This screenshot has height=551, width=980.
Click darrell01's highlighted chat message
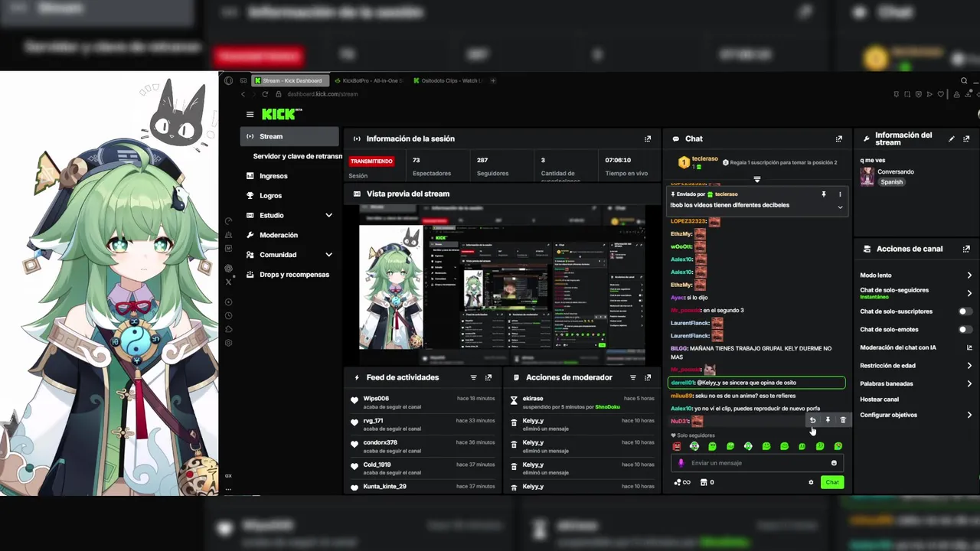[x=756, y=383]
